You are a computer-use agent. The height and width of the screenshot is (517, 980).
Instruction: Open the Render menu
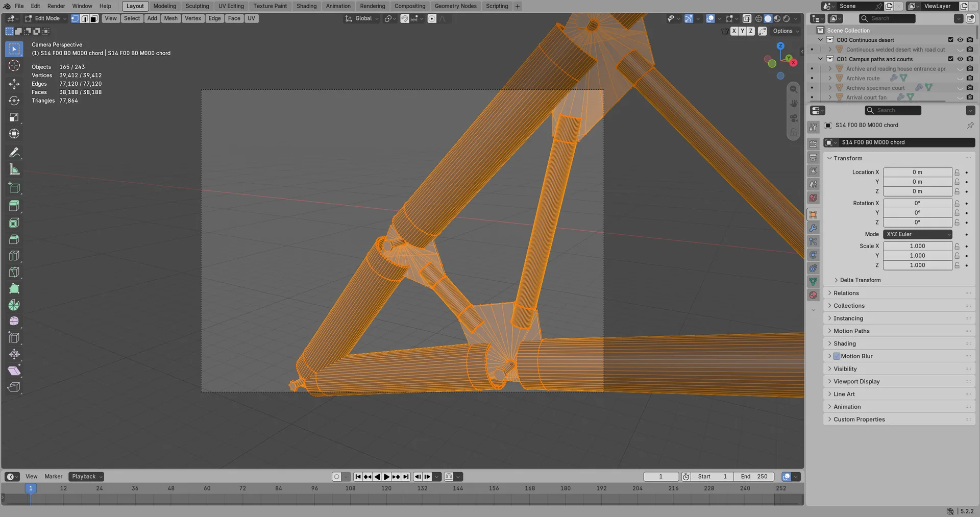pos(56,6)
